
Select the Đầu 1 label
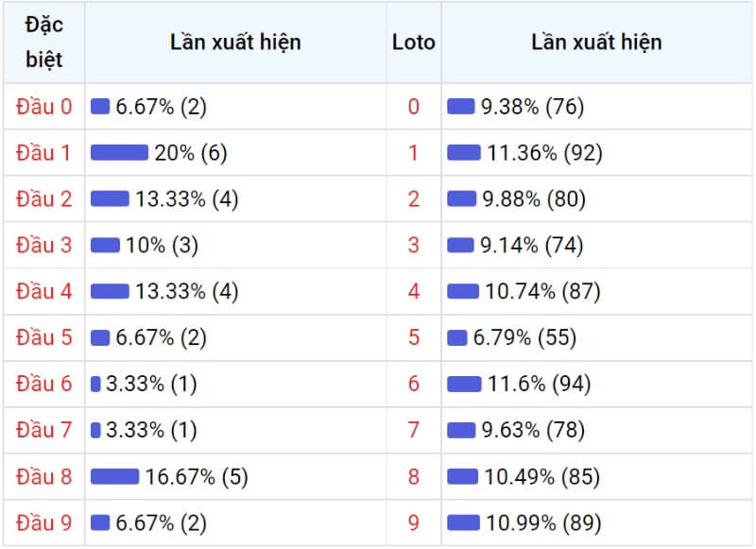coord(43,153)
